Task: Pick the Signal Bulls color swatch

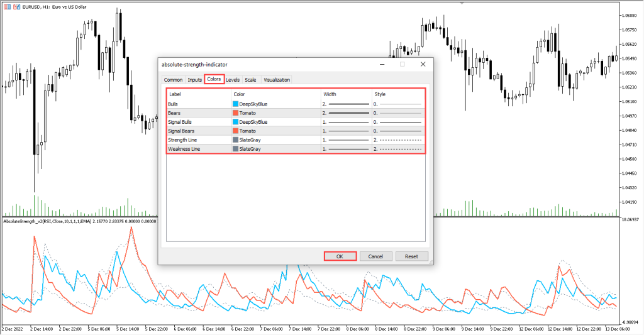Action: coord(236,122)
